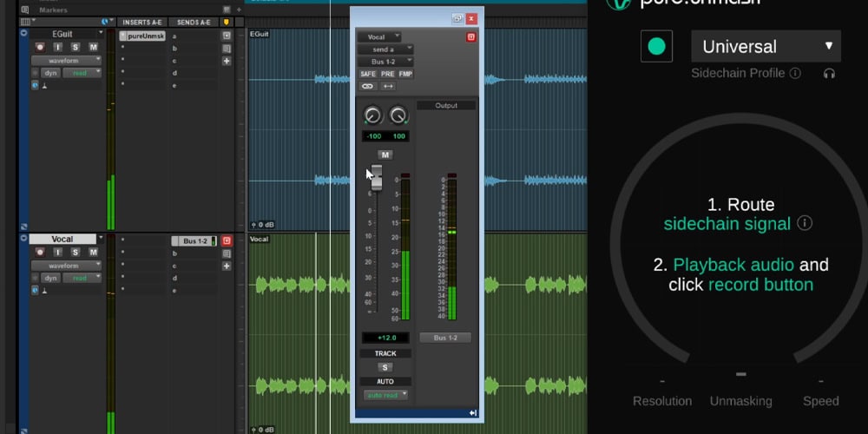The height and width of the screenshot is (434, 868).
Task: Open the send a selector dropdown
Action: pos(385,49)
